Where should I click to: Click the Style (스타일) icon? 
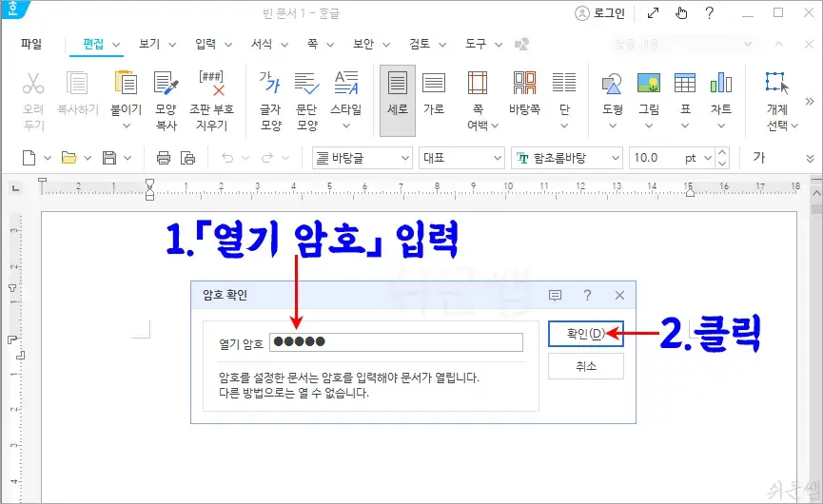tap(346, 83)
